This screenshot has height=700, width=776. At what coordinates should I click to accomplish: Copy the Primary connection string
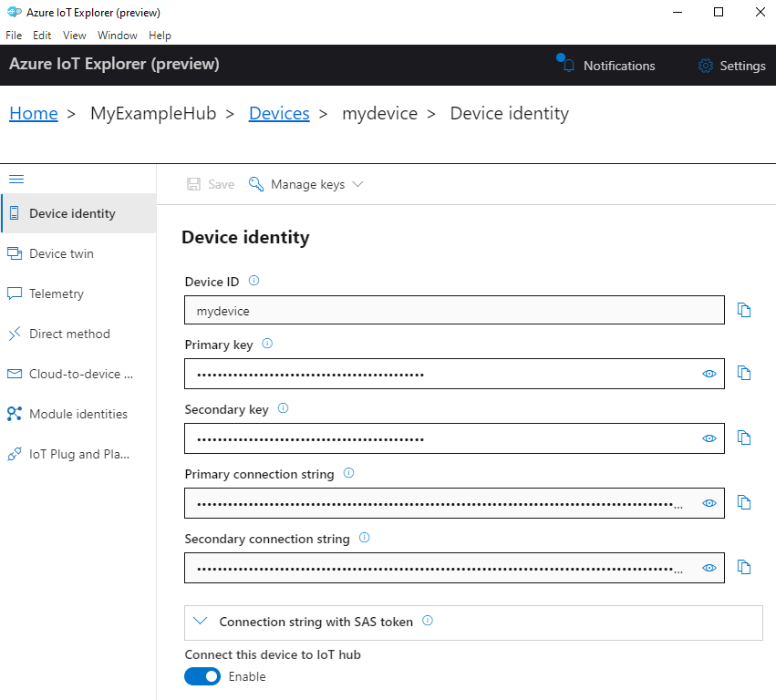pos(744,502)
